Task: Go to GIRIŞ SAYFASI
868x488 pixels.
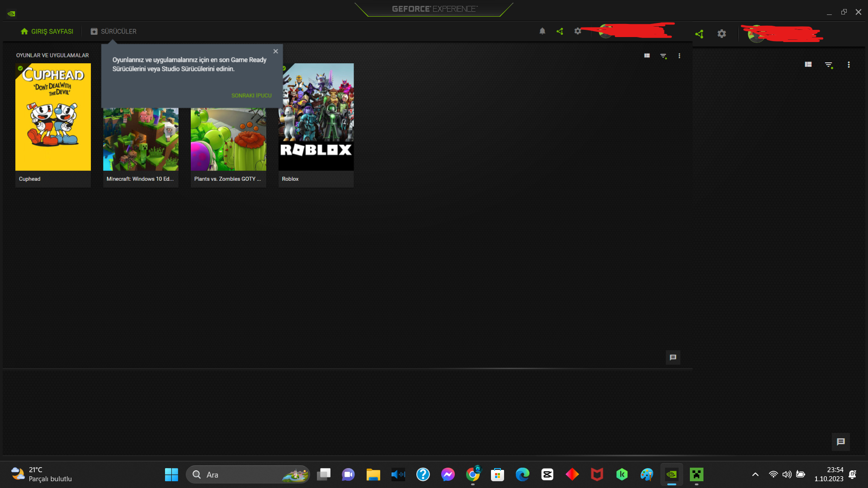Action: point(47,31)
